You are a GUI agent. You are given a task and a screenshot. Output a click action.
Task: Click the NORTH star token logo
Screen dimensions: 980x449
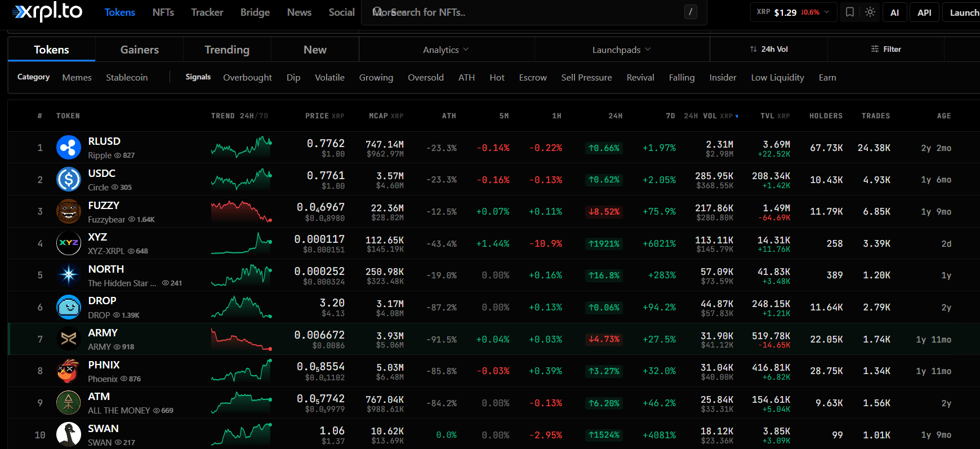pos(69,275)
